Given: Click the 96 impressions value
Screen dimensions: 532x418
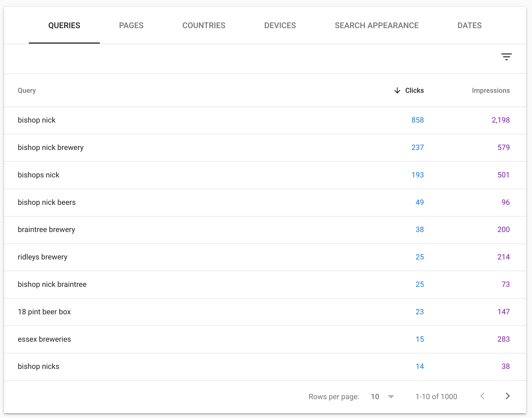Looking at the screenshot, I should click(x=506, y=202).
